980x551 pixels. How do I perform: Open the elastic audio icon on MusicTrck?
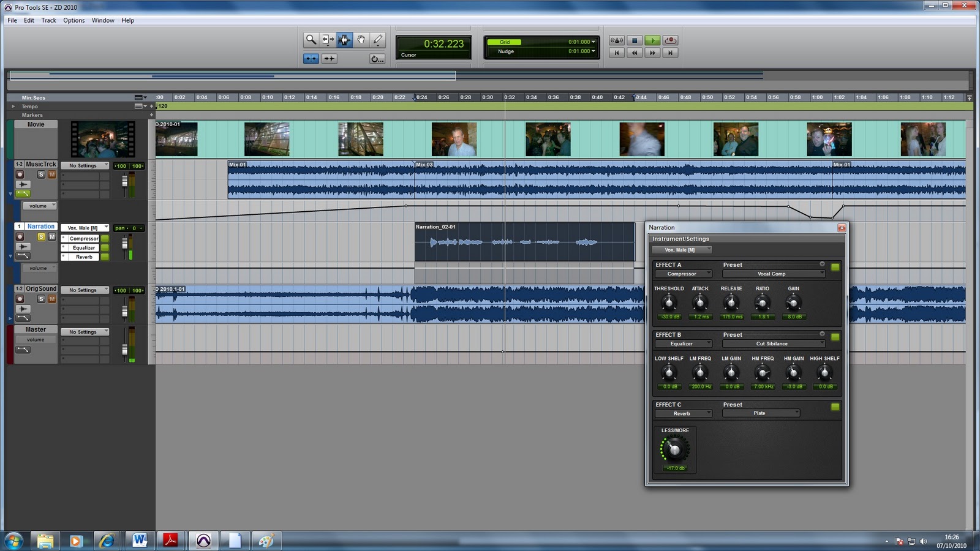[x=23, y=184]
